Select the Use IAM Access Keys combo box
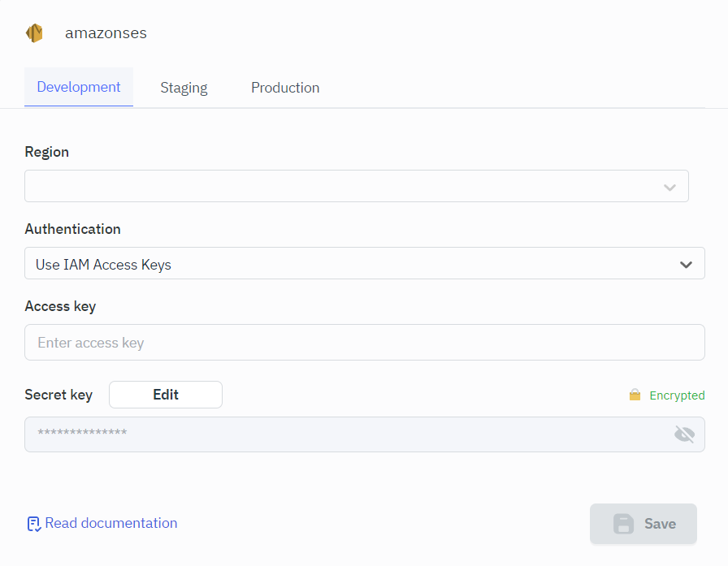 pyautogui.click(x=349, y=264)
